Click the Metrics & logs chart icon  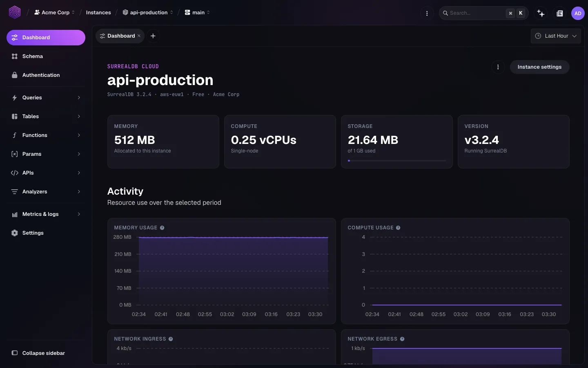[15, 214]
